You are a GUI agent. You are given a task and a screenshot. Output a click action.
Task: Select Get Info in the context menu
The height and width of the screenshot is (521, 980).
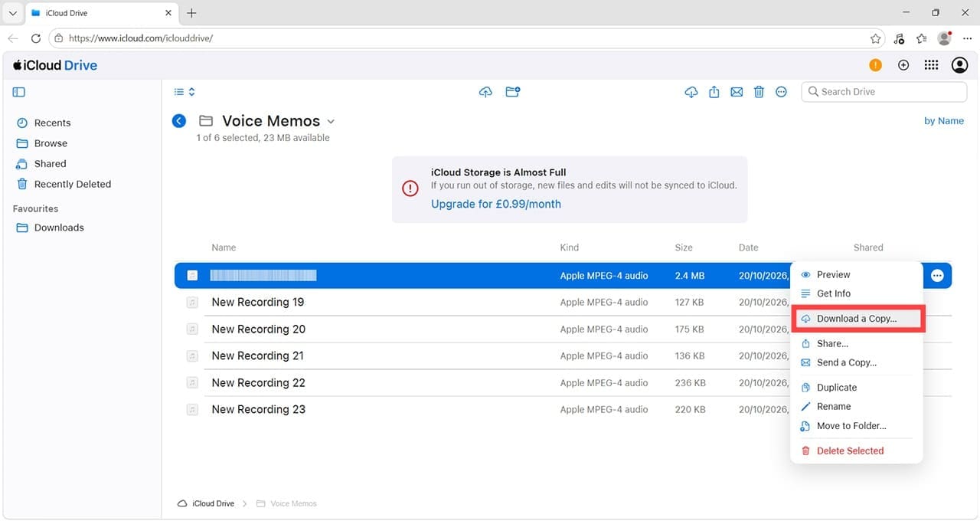click(834, 293)
